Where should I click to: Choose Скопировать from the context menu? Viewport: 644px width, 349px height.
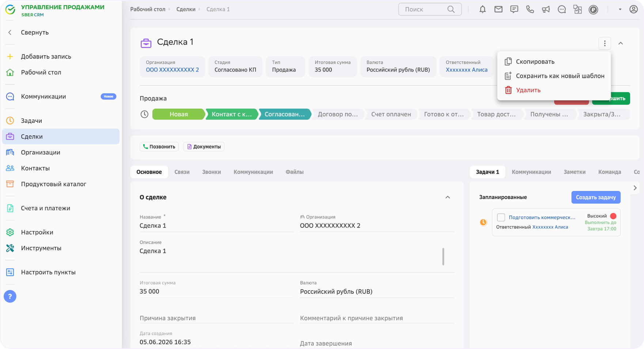point(554,62)
